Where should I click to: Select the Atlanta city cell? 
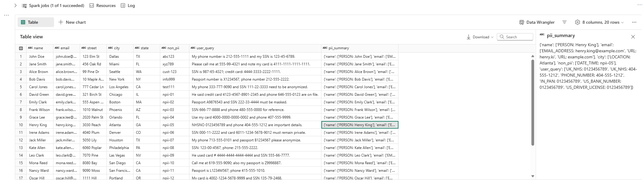pos(120,125)
